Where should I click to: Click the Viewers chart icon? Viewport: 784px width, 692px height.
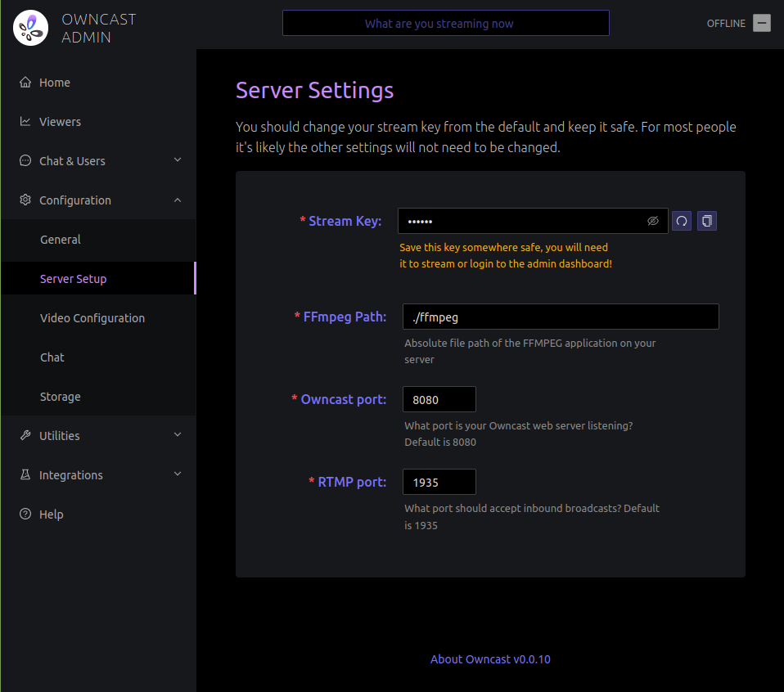[x=25, y=122]
